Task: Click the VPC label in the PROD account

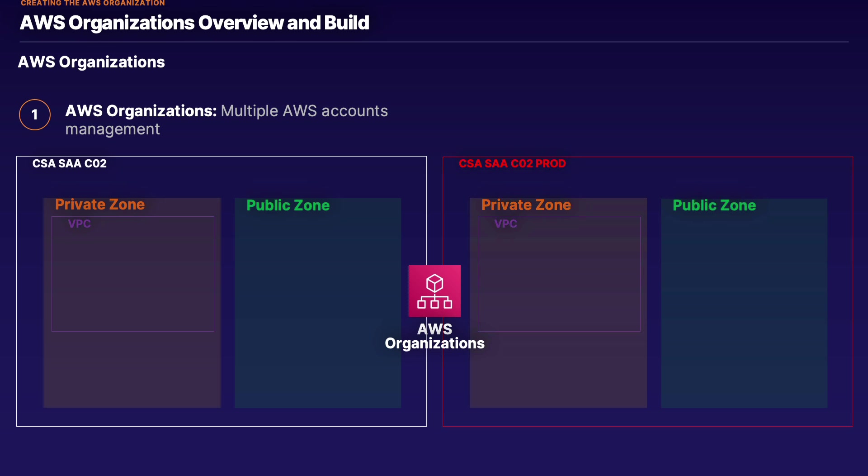Action: tap(505, 224)
